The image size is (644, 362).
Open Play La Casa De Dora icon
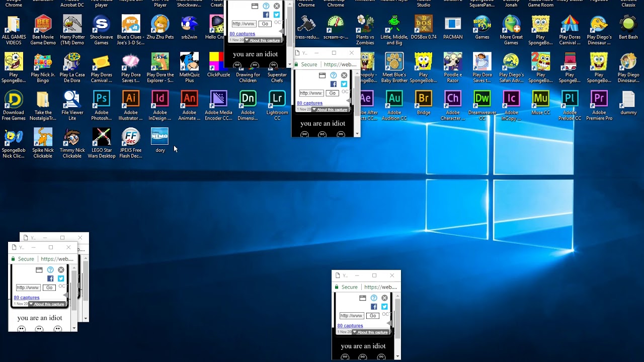[72, 68]
